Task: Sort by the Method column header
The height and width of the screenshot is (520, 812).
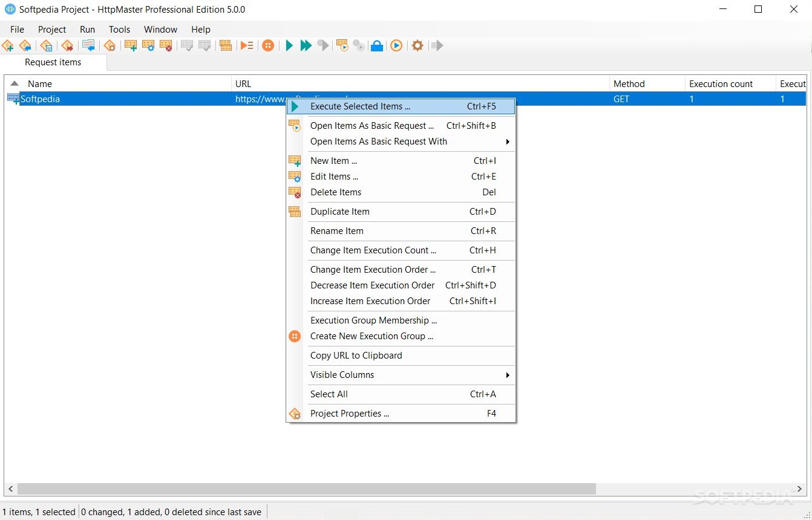Action: [x=647, y=84]
